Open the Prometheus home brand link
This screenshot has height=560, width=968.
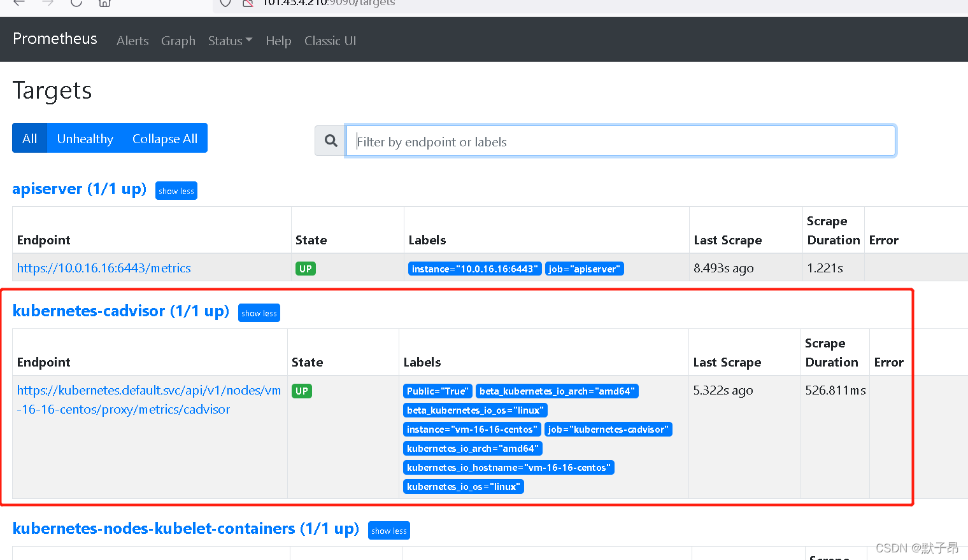pyautogui.click(x=55, y=39)
